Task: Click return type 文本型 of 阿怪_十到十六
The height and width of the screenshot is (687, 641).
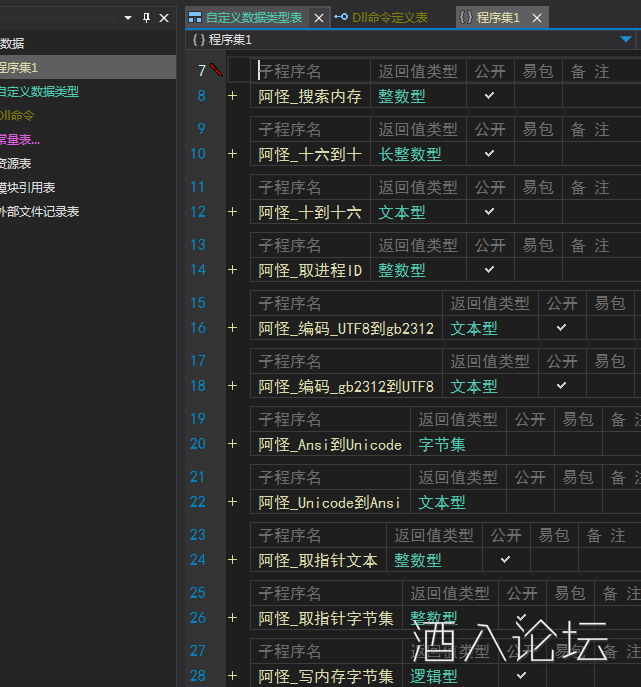Action: pos(401,212)
